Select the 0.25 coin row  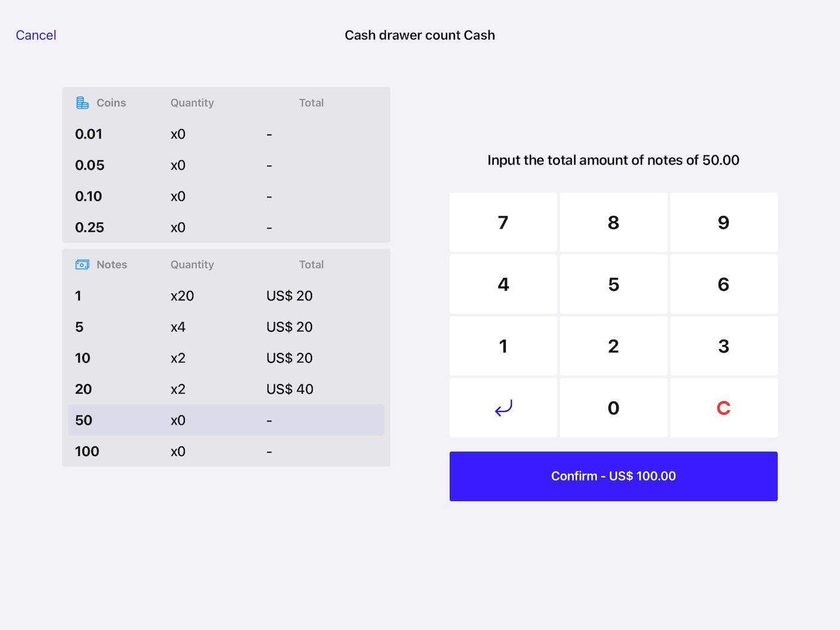pos(226,228)
